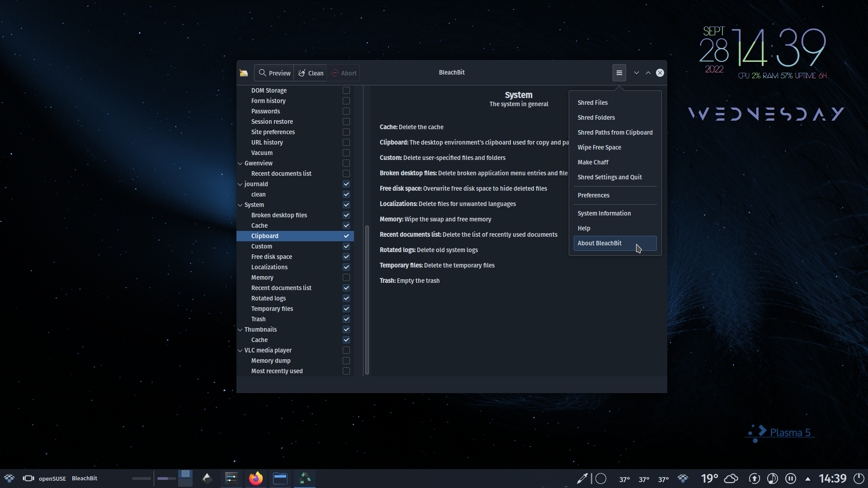
Task: Click the diamond-shaped launcher icon in taskbar
Action: [x=207, y=478]
